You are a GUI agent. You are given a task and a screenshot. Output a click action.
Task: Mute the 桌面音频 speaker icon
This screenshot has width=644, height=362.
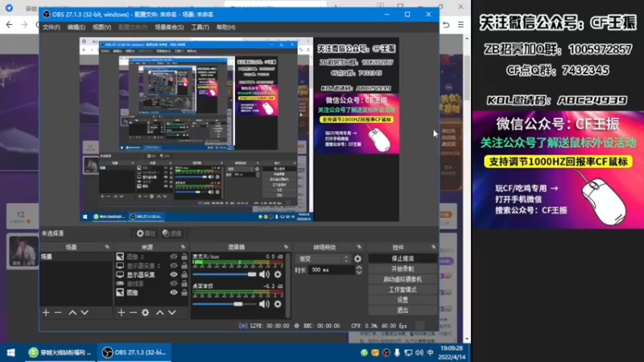coord(264,304)
